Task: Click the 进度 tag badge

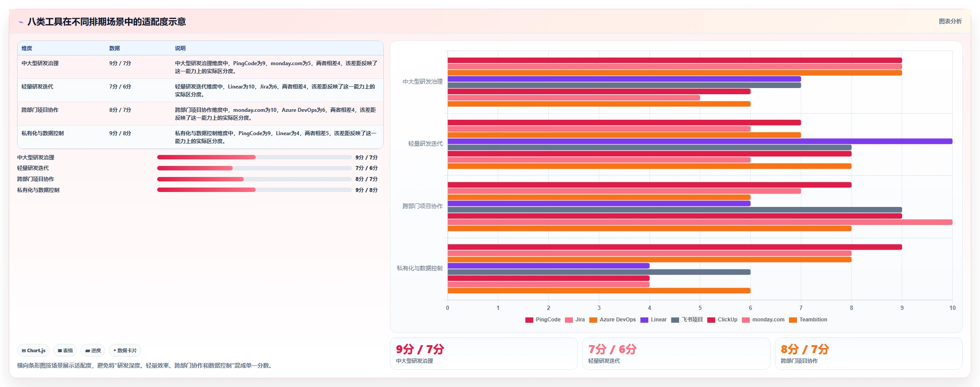Action: (x=93, y=350)
